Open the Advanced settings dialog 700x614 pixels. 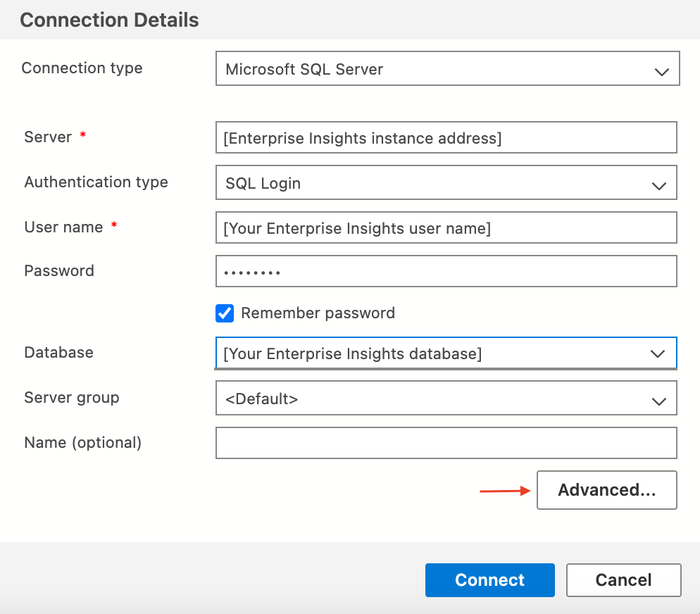pos(606,489)
